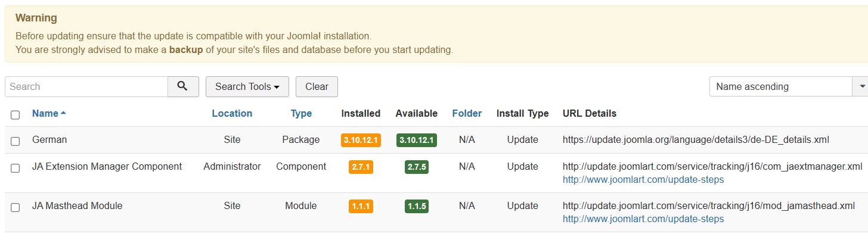Expand the Name ascending sort dropdown arrow
This screenshot has width=868, height=240.
862,86
